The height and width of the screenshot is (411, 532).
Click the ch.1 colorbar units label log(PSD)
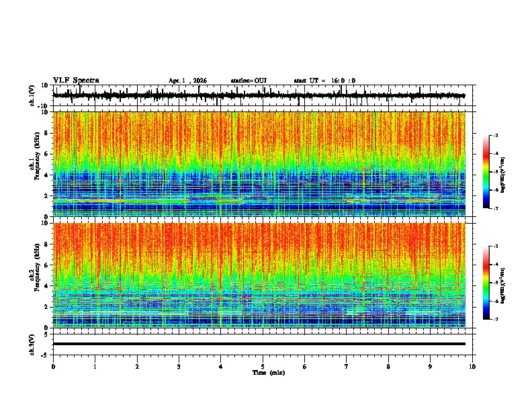[503, 175]
